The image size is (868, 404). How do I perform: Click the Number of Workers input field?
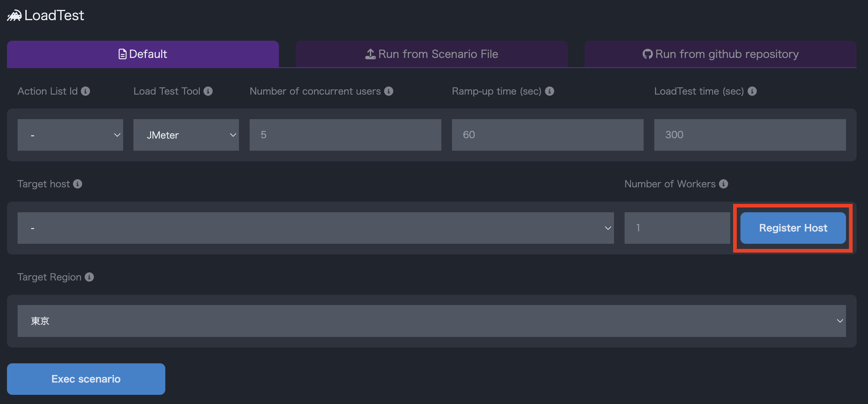pyautogui.click(x=677, y=228)
